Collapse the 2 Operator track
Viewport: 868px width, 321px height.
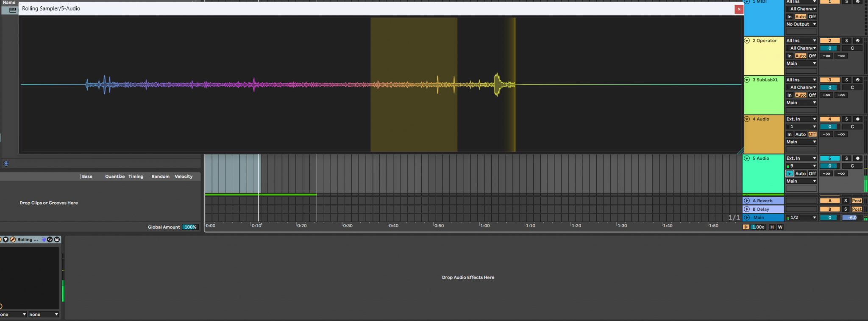click(747, 41)
